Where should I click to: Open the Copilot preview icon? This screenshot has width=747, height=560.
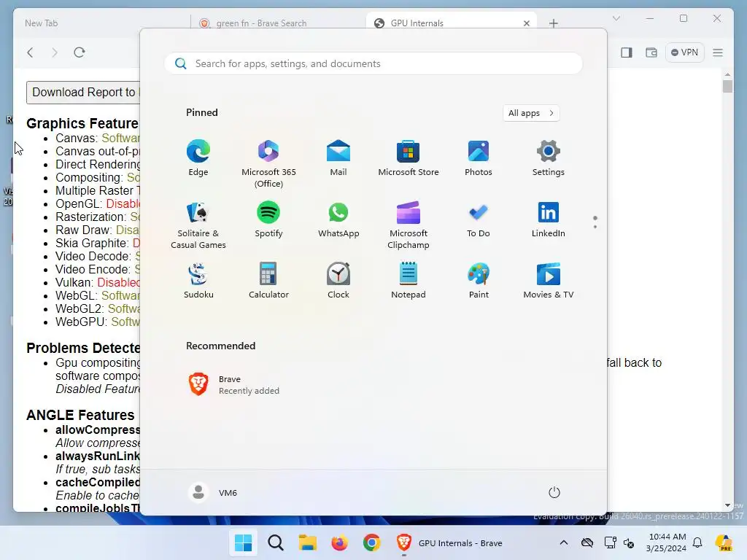pos(724,542)
